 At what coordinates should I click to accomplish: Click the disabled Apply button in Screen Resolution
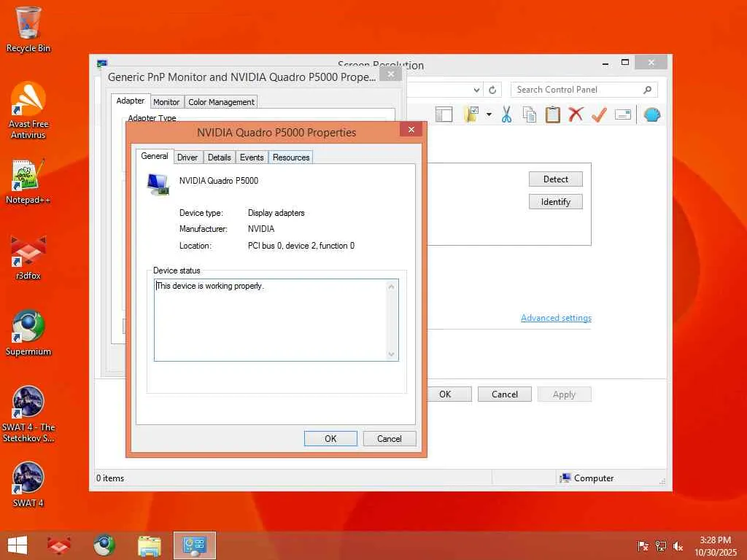point(564,394)
